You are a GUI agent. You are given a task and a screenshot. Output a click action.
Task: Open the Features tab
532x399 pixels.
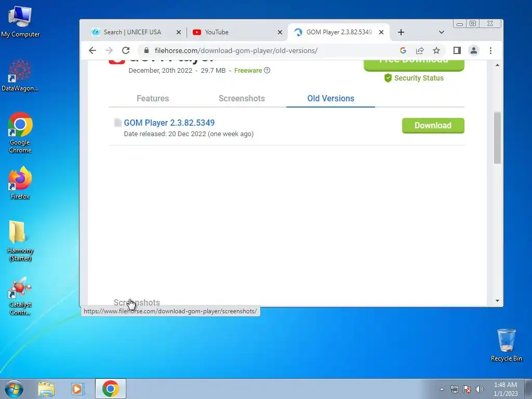(153, 98)
